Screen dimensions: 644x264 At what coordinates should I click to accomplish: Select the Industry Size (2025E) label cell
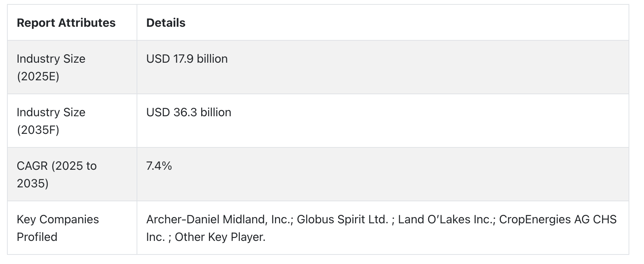click(72, 67)
